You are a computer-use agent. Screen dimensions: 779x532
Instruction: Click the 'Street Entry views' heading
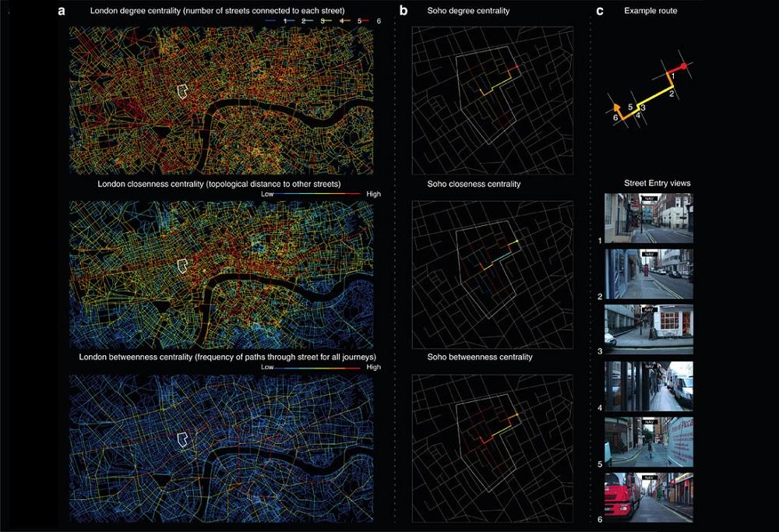(657, 183)
